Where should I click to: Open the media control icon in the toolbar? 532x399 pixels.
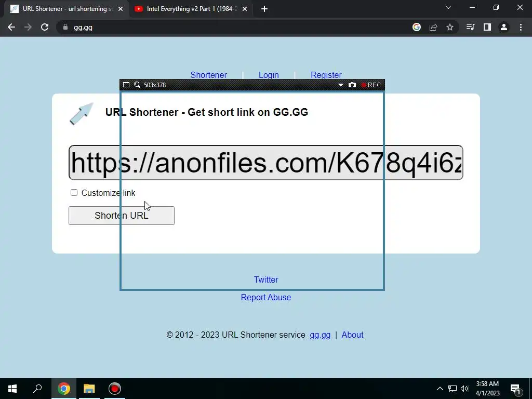[x=471, y=27]
